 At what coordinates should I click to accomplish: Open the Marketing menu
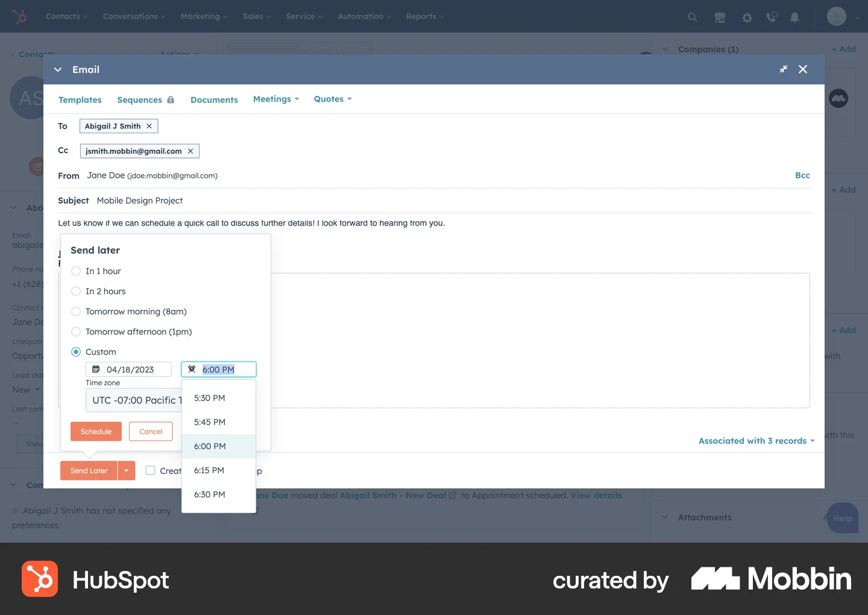(x=204, y=16)
